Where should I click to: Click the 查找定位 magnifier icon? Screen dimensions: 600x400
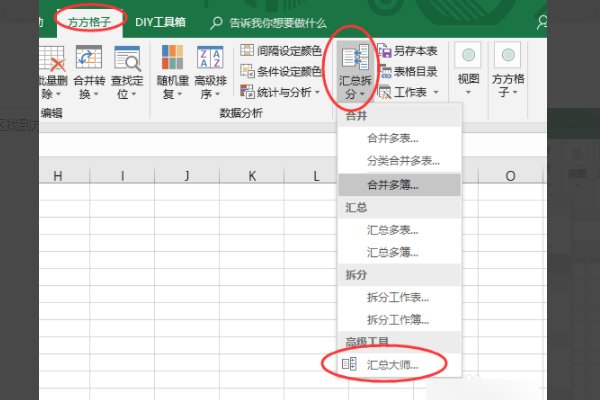point(127,59)
